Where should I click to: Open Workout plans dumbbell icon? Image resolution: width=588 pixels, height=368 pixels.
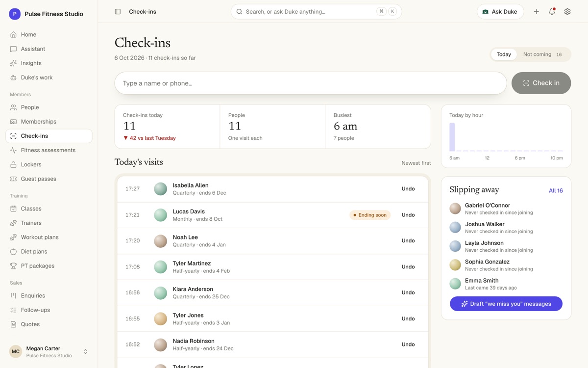click(x=13, y=237)
